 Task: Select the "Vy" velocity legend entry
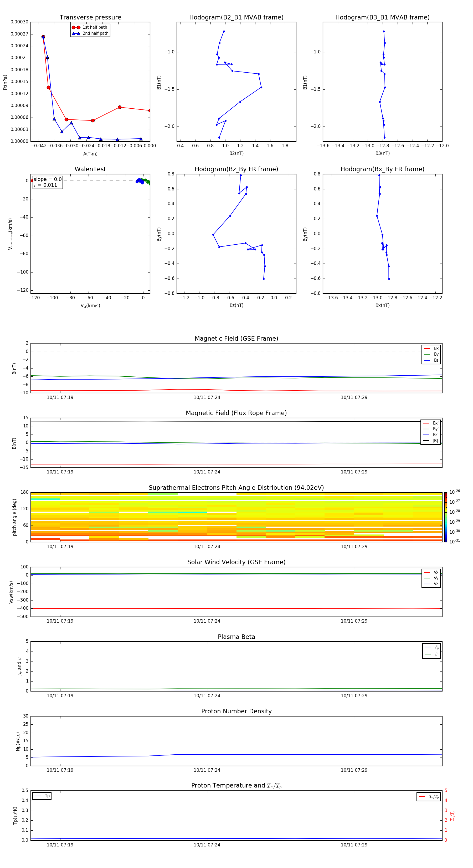coord(431,578)
